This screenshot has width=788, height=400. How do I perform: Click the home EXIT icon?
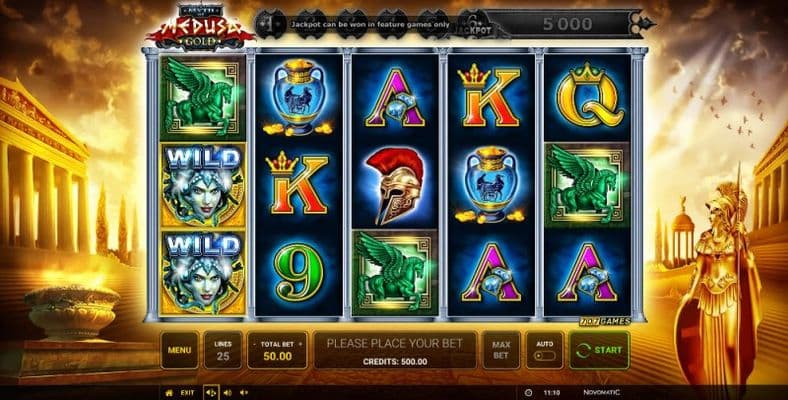[169, 393]
